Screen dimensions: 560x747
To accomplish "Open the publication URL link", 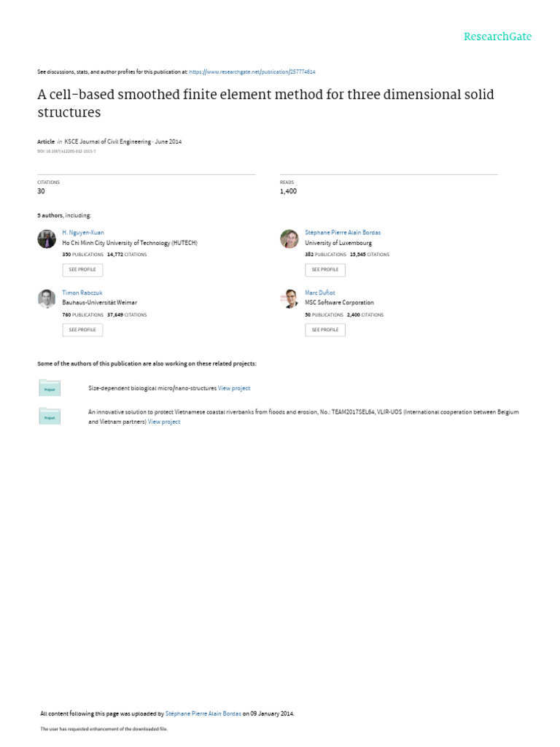I will 252,72.
